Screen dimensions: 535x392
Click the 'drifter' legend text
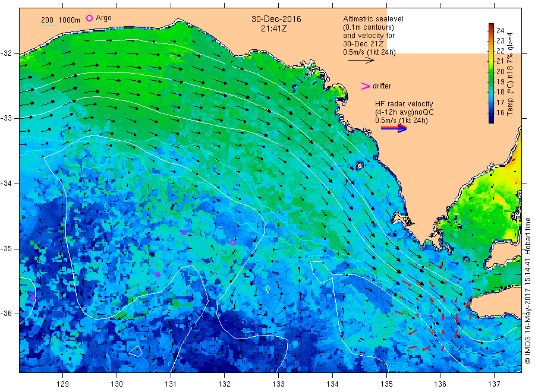[382, 86]
